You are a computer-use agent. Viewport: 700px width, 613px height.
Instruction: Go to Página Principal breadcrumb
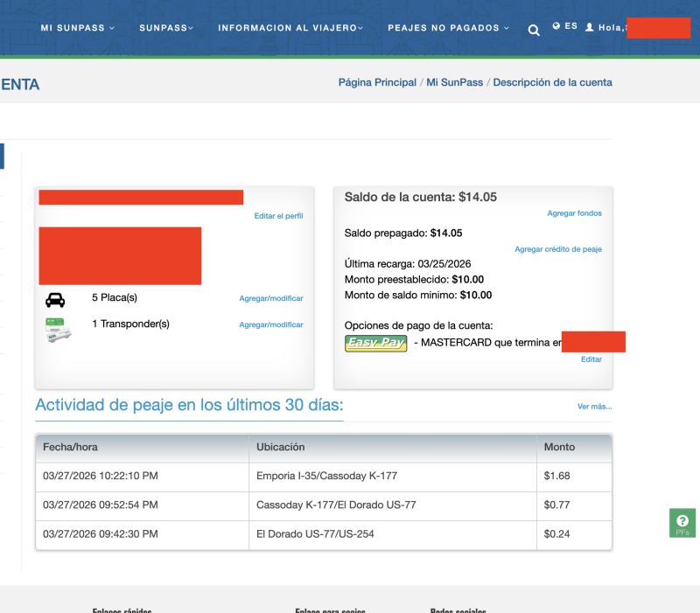click(377, 82)
